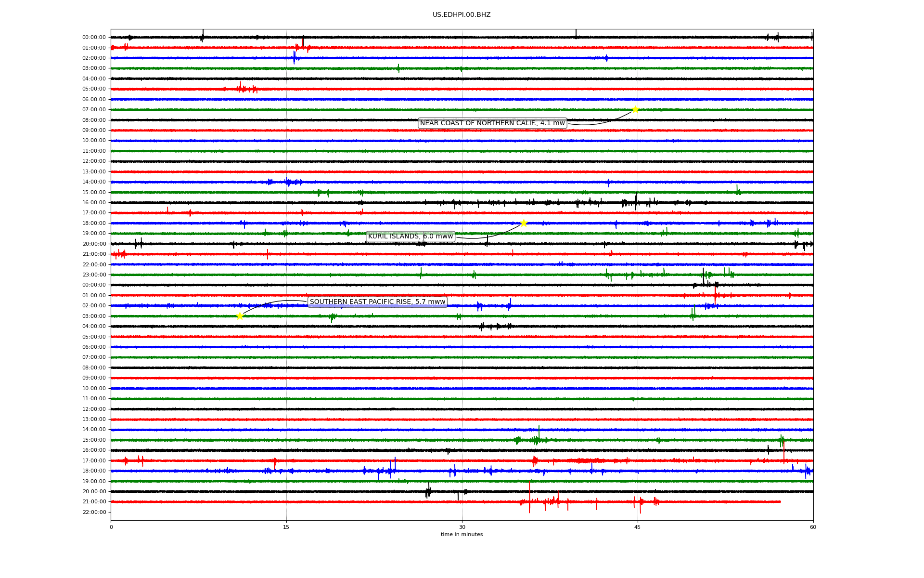Click the US.EDHPI.00.BHZ plot title
924x578 pixels.
point(462,15)
